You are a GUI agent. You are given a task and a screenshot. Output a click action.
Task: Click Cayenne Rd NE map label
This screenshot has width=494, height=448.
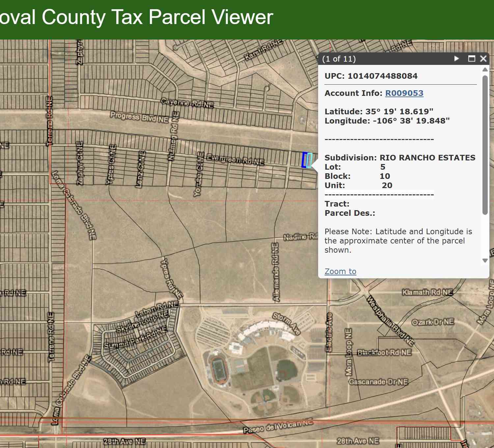point(187,103)
